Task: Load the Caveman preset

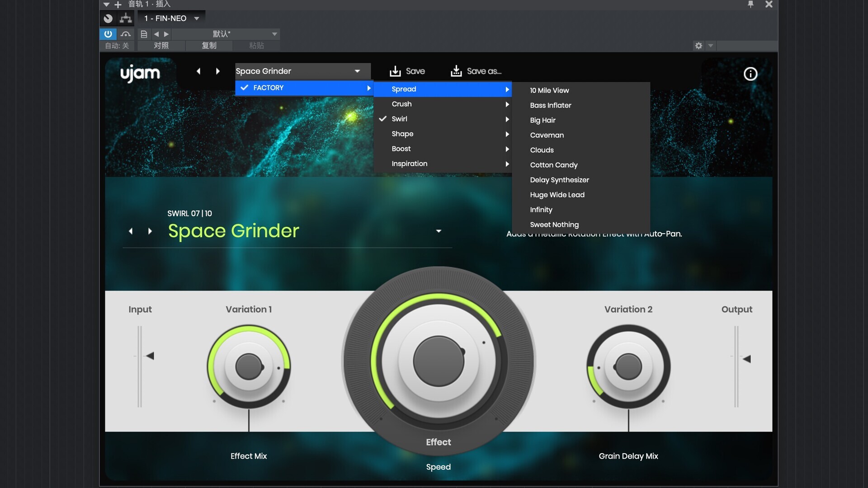Action: 581,135
